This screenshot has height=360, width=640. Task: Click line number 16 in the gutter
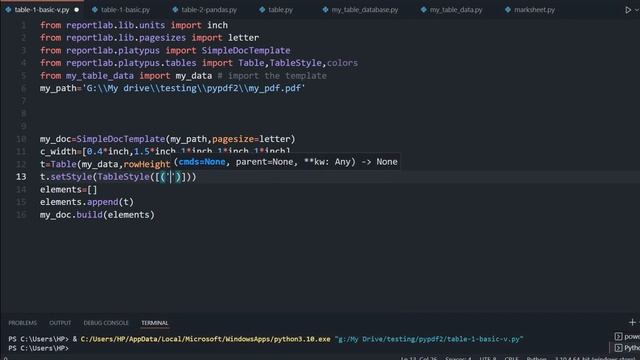(21, 215)
